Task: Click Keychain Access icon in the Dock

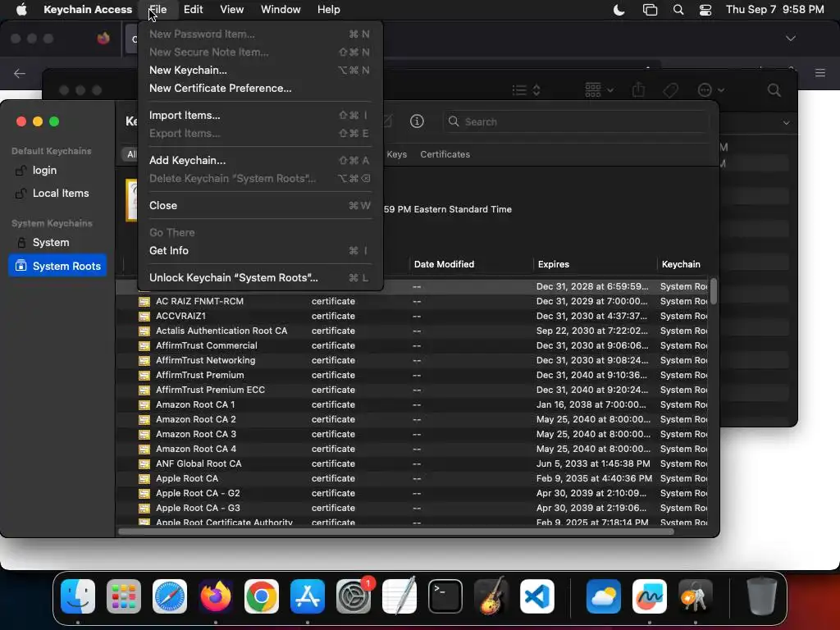Action: [696, 596]
